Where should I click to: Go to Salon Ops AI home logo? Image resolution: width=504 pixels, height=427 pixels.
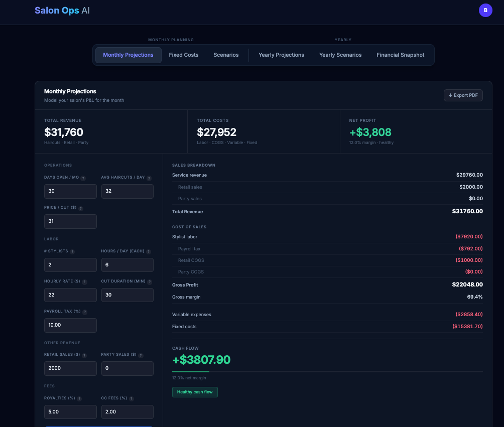(x=62, y=10)
